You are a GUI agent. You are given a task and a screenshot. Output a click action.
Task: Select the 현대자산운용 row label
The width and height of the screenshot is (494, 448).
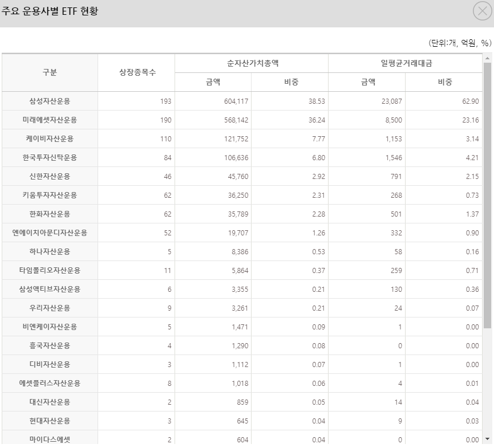tap(50, 421)
